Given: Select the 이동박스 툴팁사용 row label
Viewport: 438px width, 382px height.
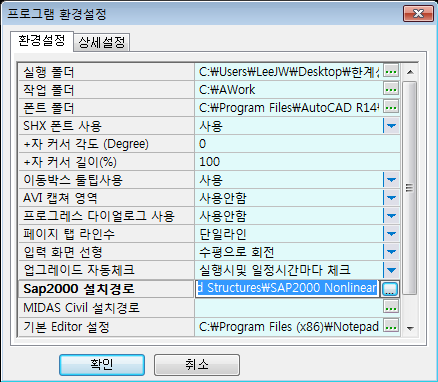Looking at the screenshot, I should (106, 180).
